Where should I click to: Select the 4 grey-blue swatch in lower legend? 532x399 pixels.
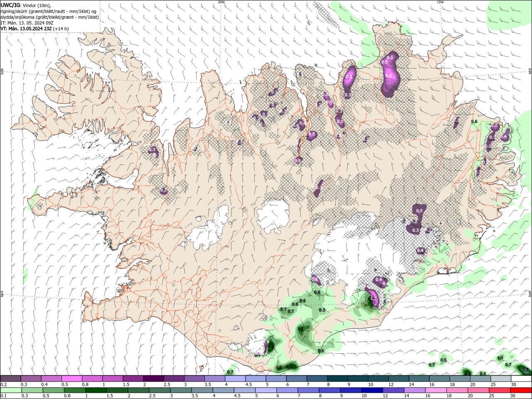pyautogui.click(x=223, y=390)
